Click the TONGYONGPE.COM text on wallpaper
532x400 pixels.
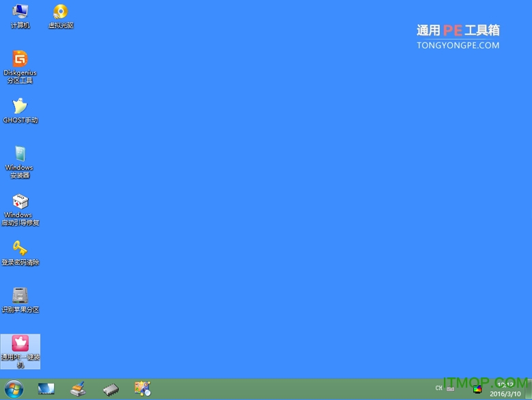click(458, 45)
